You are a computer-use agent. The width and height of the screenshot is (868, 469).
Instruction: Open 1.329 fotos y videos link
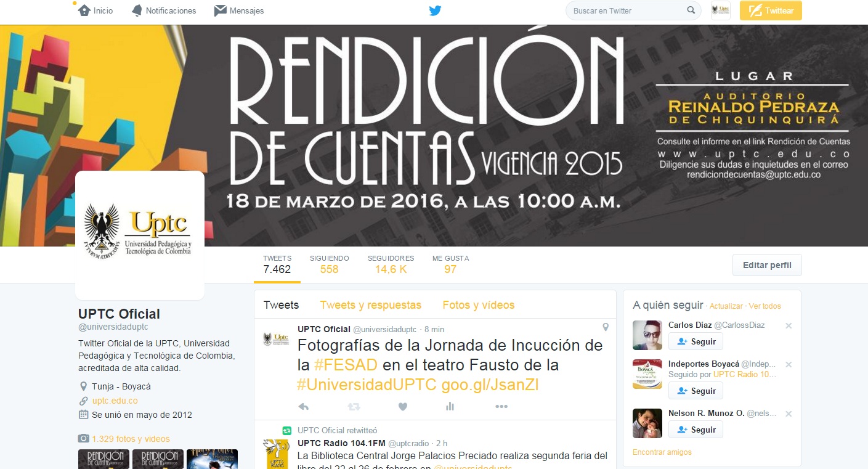click(131, 439)
